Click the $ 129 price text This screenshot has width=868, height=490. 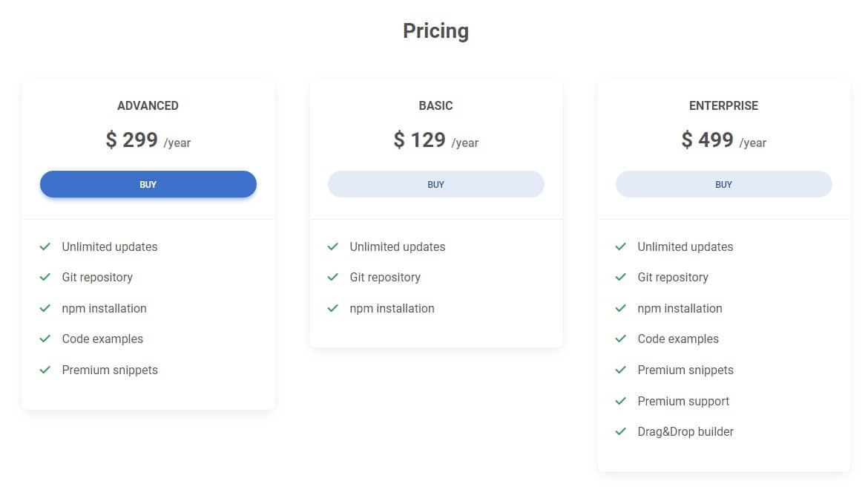pos(420,140)
